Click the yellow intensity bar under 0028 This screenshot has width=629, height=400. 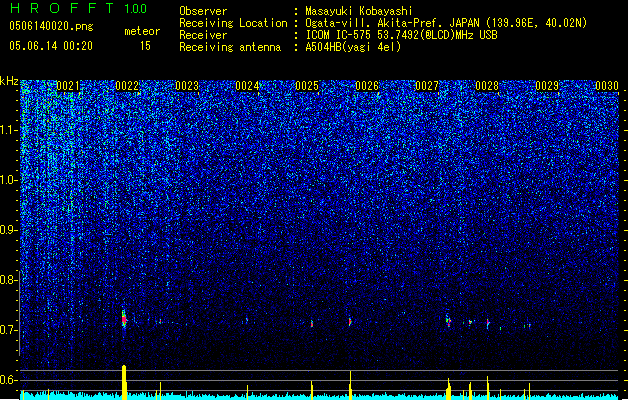click(x=487, y=388)
